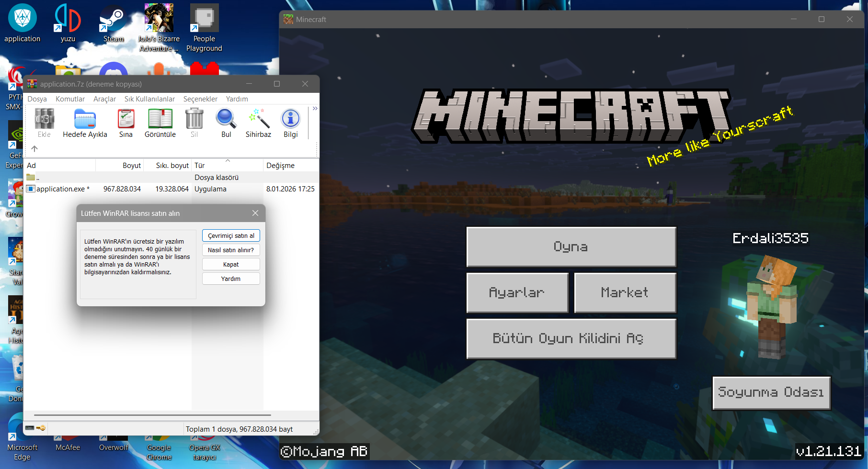Click the date 8.01.2026 17:25
Screen dimensions: 868x469
coord(290,189)
